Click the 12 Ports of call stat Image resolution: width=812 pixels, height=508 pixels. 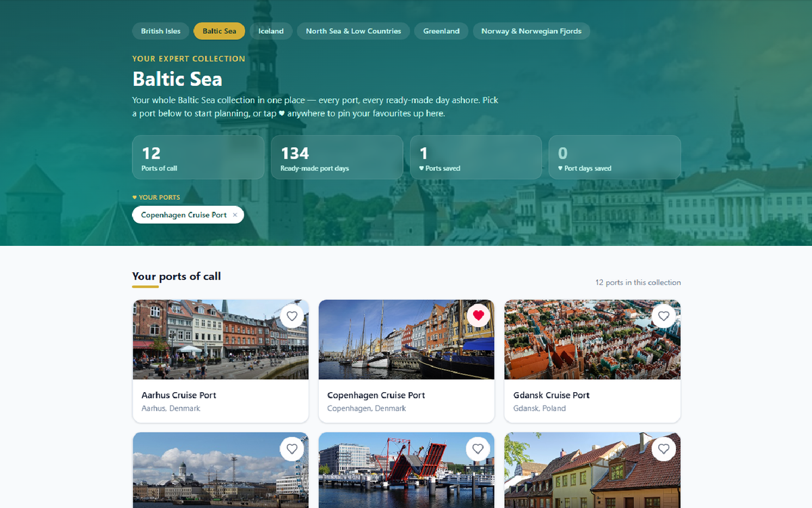click(x=198, y=157)
